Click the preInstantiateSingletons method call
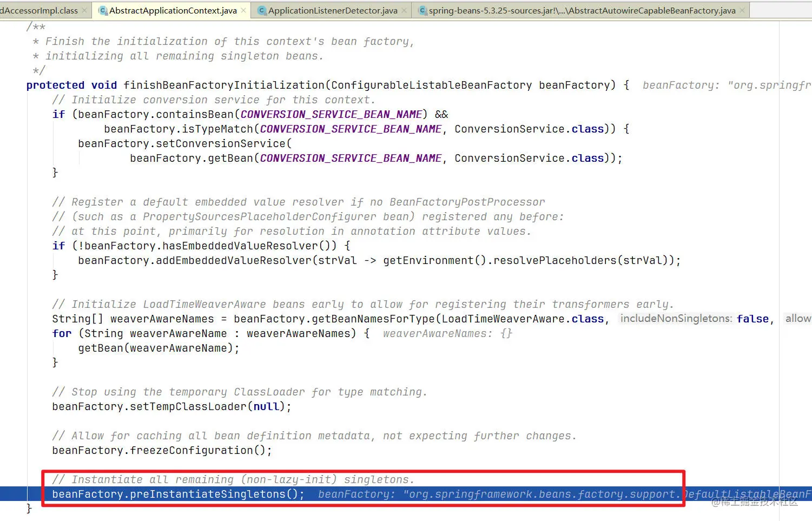This screenshot has height=521, width=812. click(208, 494)
